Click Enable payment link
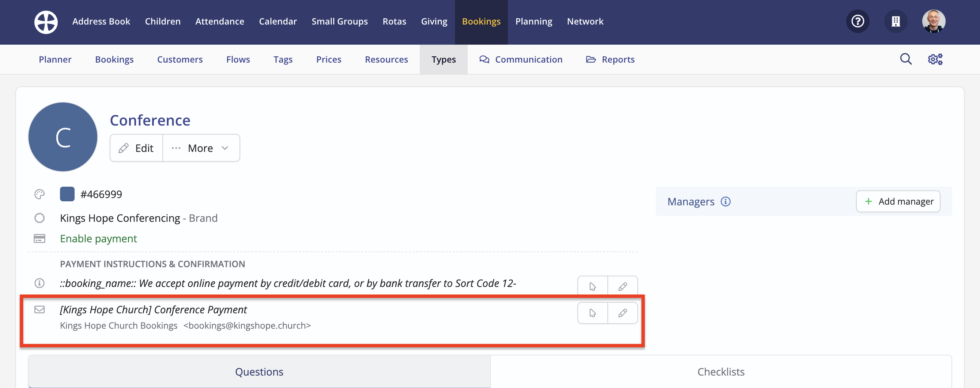The width and height of the screenshot is (980, 388). click(98, 238)
